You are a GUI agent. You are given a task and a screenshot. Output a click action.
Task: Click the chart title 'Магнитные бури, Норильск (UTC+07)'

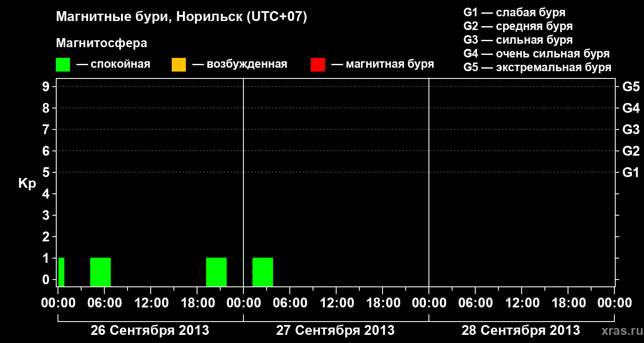[182, 17]
